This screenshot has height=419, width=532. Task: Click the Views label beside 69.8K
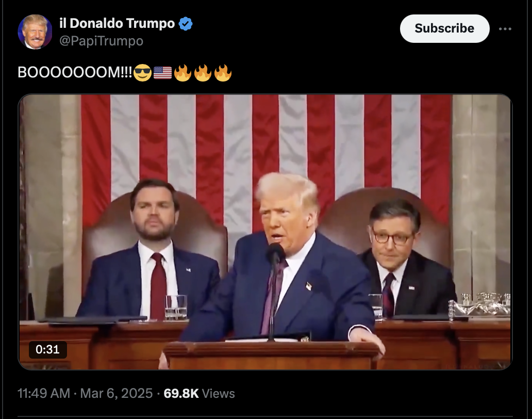tap(219, 394)
